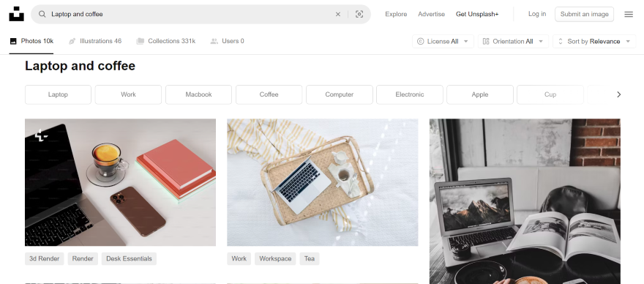Switch to Collections 331k tab
The height and width of the screenshot is (284, 644).
[166, 41]
